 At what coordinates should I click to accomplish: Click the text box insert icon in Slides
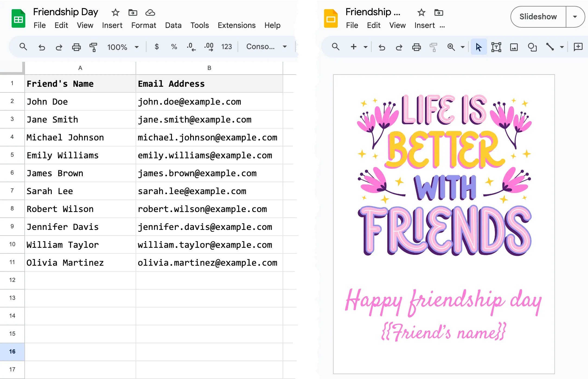pyautogui.click(x=496, y=46)
